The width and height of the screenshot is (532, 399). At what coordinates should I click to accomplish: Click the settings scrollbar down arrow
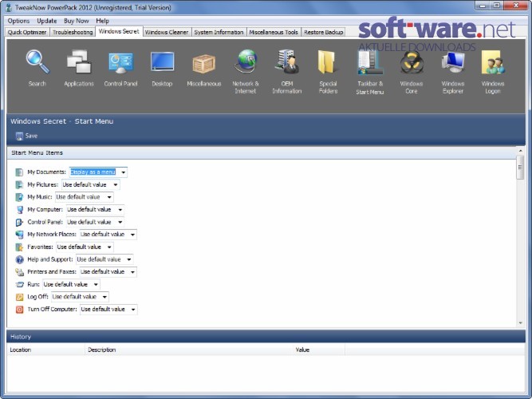click(521, 323)
